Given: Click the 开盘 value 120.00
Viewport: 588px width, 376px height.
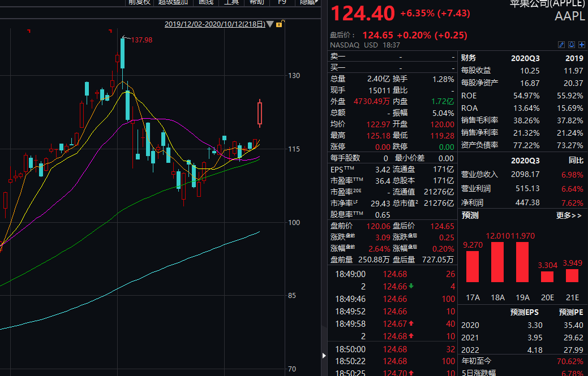Looking at the screenshot, I should point(443,124).
